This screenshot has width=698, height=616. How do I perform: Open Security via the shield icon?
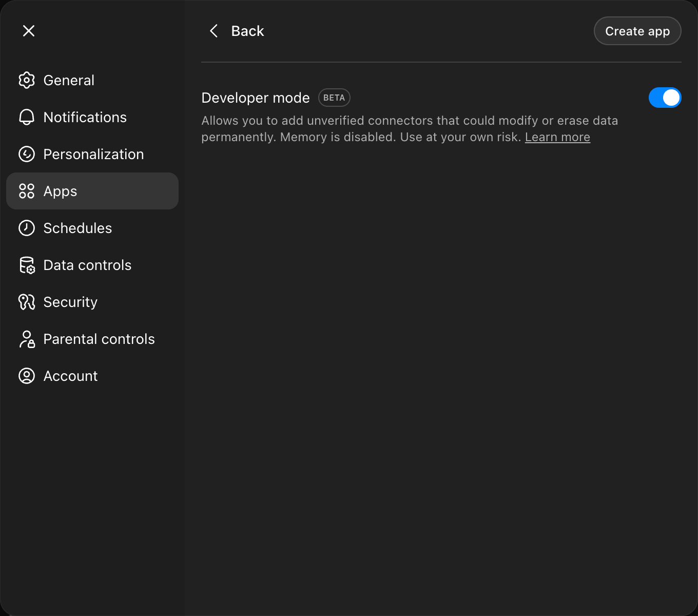coord(27,302)
